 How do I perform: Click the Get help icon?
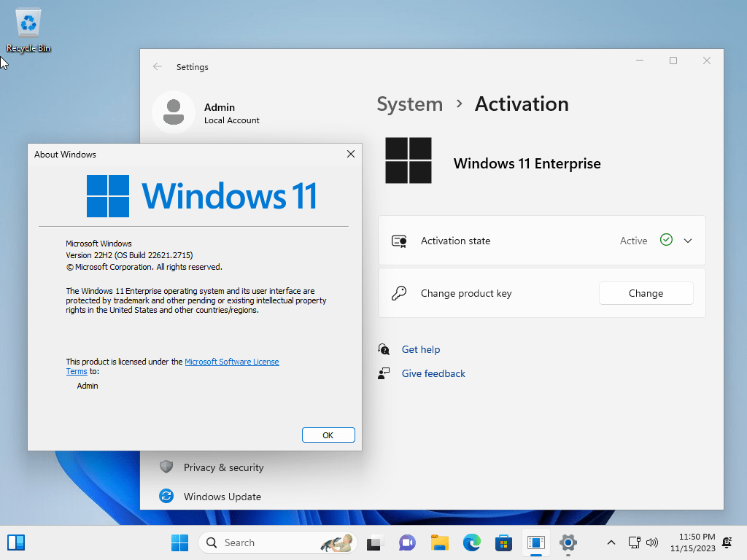coord(384,349)
